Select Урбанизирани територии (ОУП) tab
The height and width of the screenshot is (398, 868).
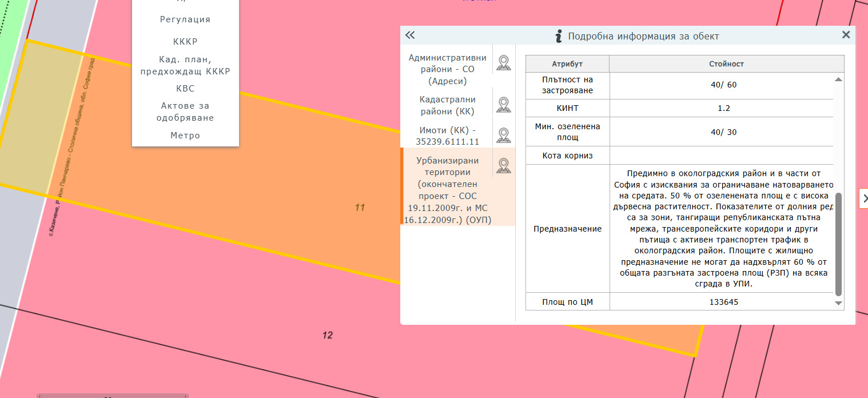pyautogui.click(x=448, y=190)
